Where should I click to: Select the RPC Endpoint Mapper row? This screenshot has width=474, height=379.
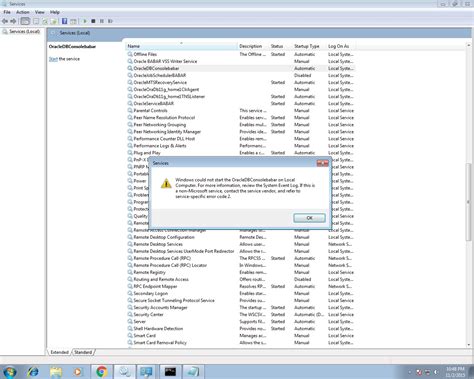241,286
